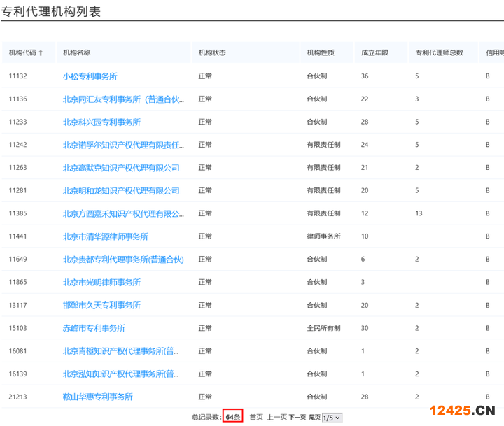
Task: Click the sort arrow beside 机构代码
Action: [41, 53]
